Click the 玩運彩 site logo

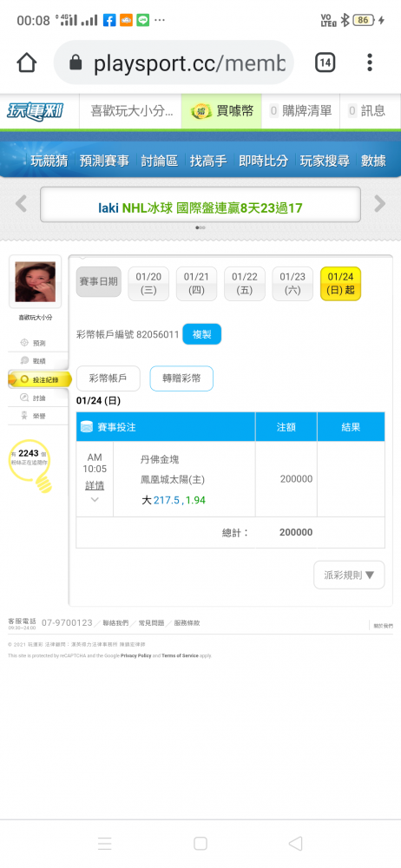point(35,111)
